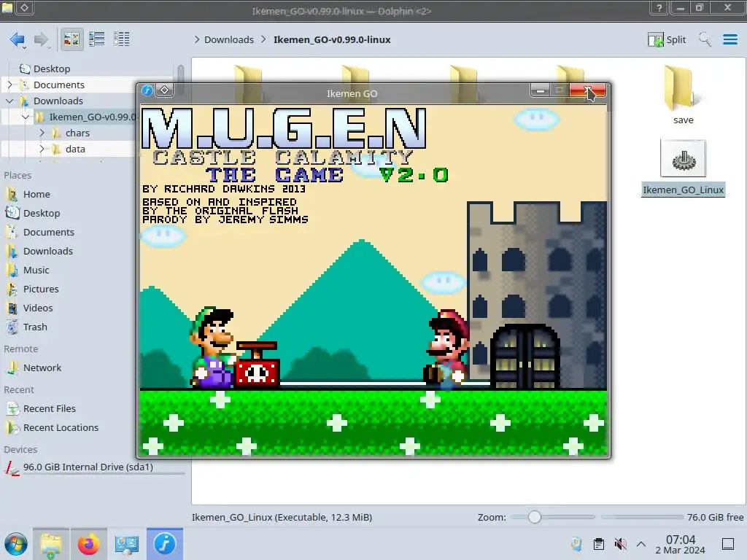Open Desktop in Places panel

pyautogui.click(x=42, y=214)
